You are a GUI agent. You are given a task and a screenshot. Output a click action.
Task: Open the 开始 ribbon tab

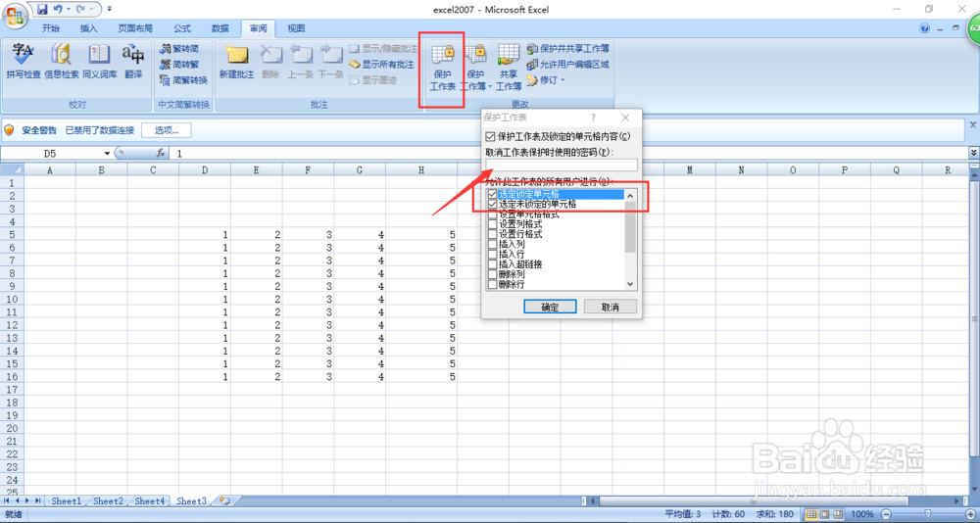click(51, 28)
